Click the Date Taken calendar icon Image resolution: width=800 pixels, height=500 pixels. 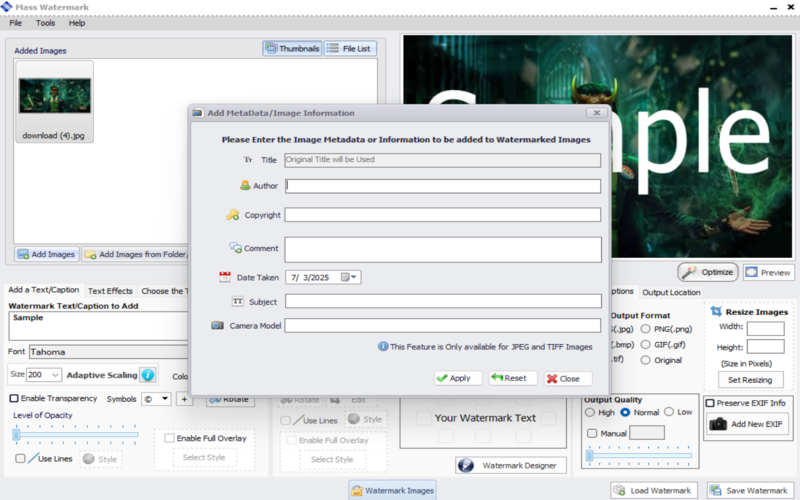click(224, 277)
